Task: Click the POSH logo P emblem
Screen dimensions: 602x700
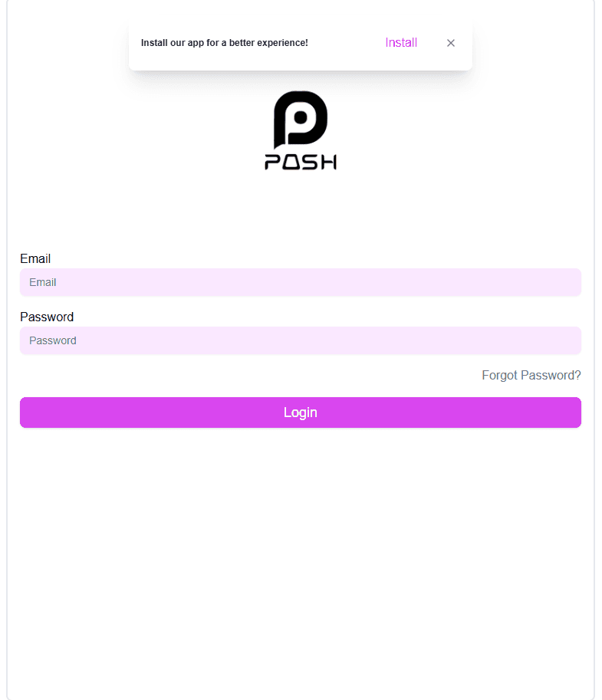Action: (301, 119)
